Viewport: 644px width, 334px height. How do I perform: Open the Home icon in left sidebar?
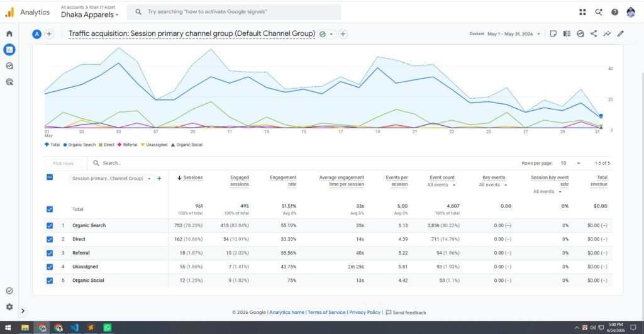coord(9,34)
